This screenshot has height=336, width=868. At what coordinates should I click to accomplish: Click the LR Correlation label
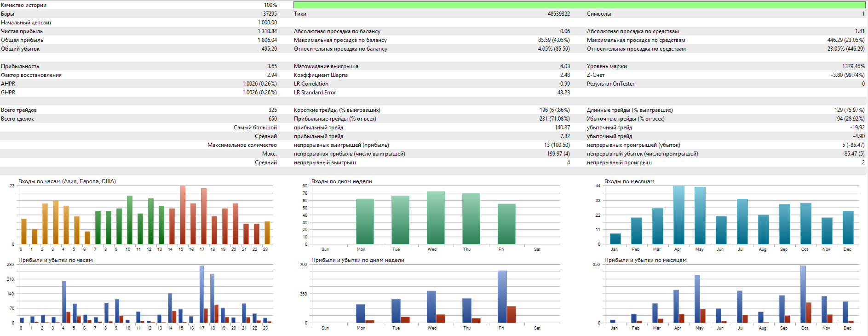(x=311, y=84)
